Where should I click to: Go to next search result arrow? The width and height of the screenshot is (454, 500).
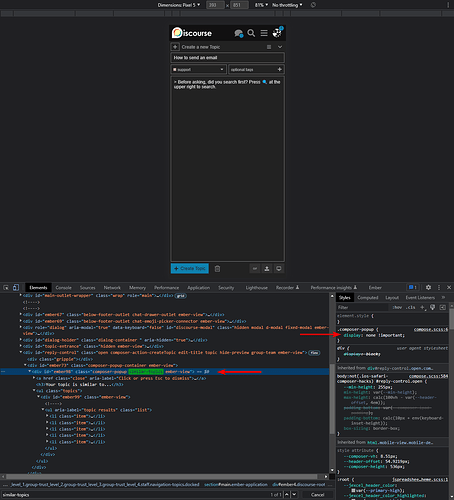(x=294, y=495)
